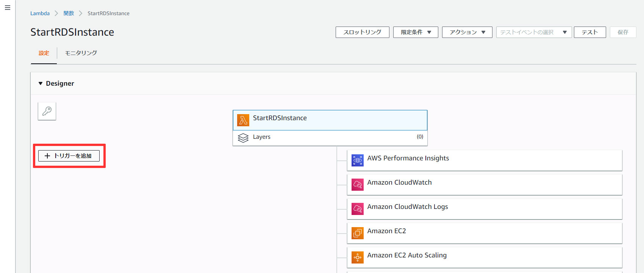Open the テストイベントの選択 dropdown
Image resolution: width=644 pixels, height=273 pixels.
click(x=534, y=32)
